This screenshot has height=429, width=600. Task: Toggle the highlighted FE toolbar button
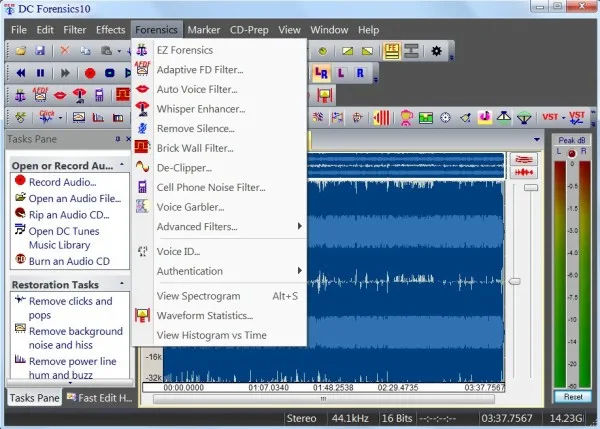point(391,51)
